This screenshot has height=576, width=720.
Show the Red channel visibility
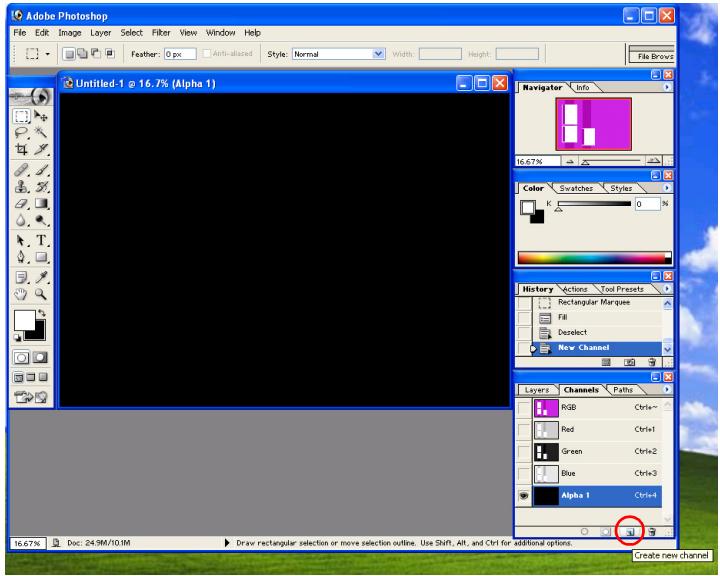(523, 429)
